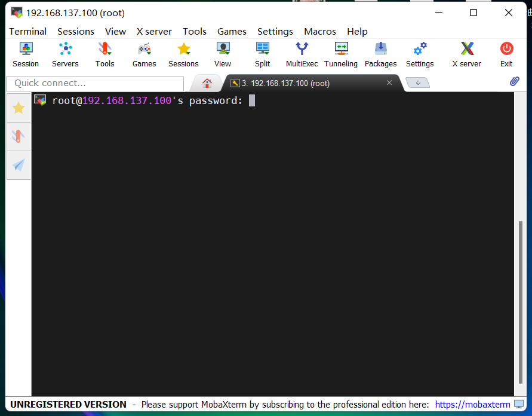Image resolution: width=532 pixels, height=416 pixels.
Task: Click the X server toolbar icon
Action: pyautogui.click(x=467, y=54)
